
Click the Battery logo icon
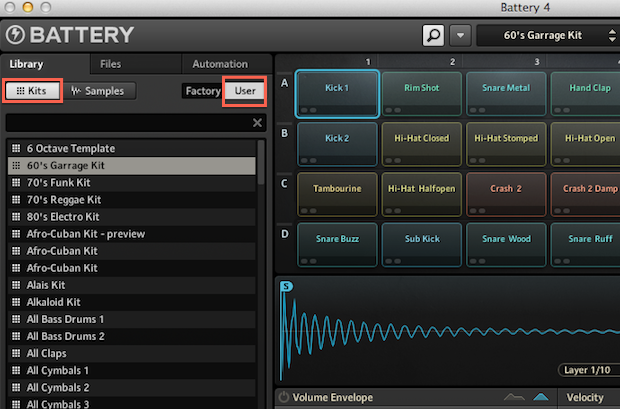[x=15, y=35]
